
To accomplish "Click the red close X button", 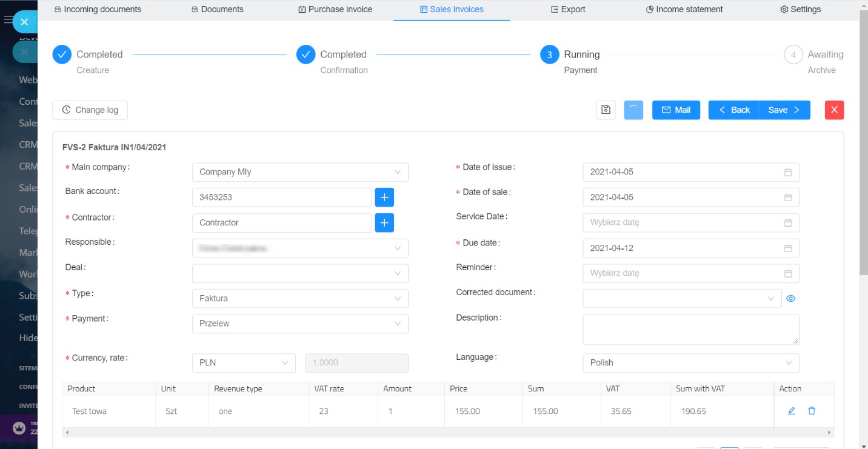I will point(834,110).
